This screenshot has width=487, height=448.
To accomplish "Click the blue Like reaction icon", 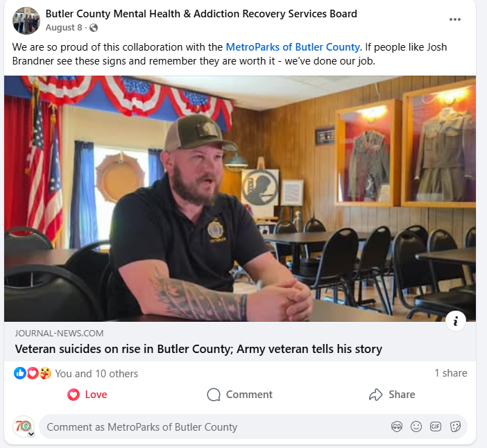I will point(20,373).
